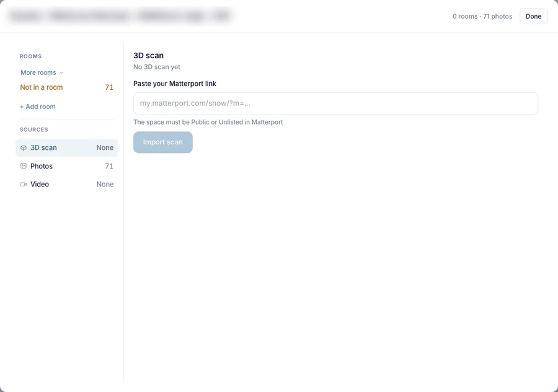Click the + Add room link
The height and width of the screenshot is (392, 558).
(38, 107)
